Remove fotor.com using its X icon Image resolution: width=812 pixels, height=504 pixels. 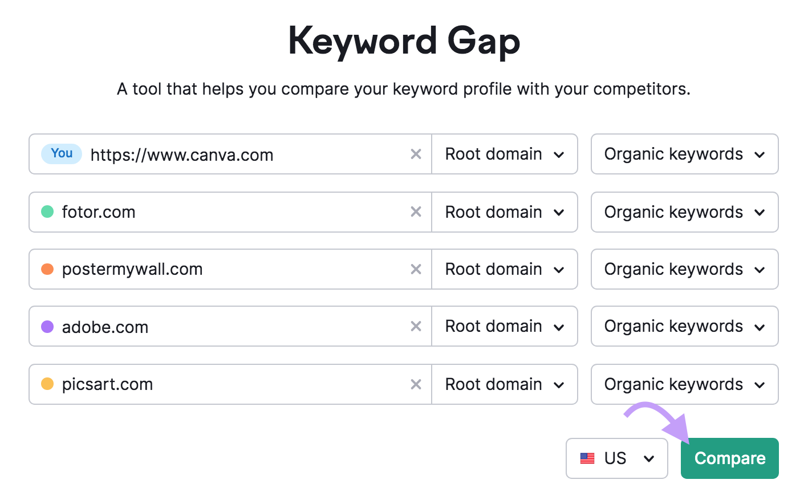(x=416, y=212)
